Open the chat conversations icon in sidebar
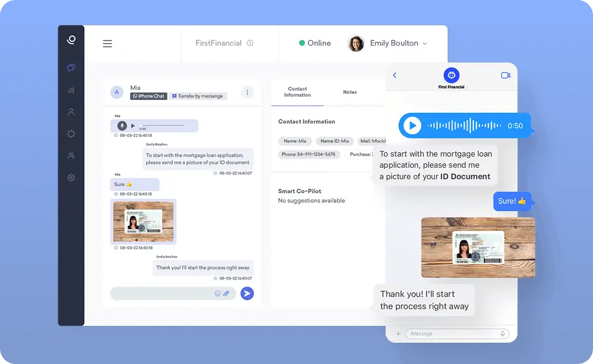The height and width of the screenshot is (364, 593). (71, 67)
